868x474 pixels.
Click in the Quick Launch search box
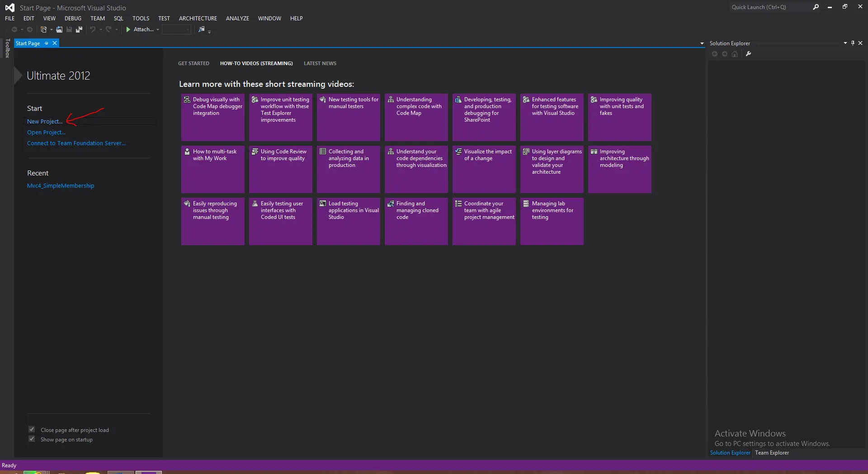(x=769, y=7)
